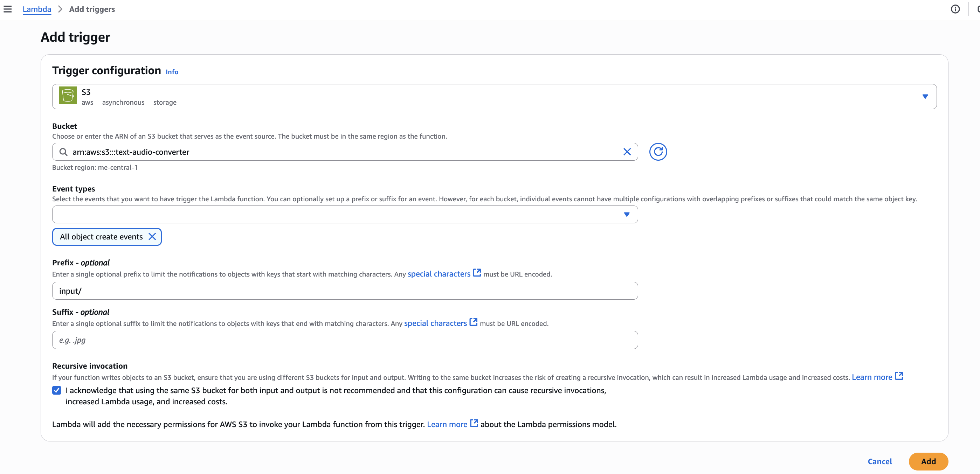Open special characters link under Suffix
This screenshot has height=474, width=980.
(x=435, y=323)
